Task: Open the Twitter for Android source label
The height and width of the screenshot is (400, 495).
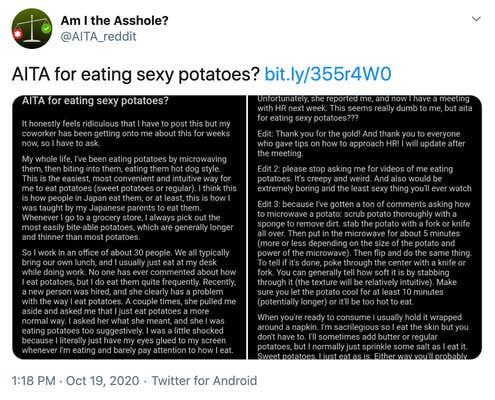Action: (x=204, y=381)
